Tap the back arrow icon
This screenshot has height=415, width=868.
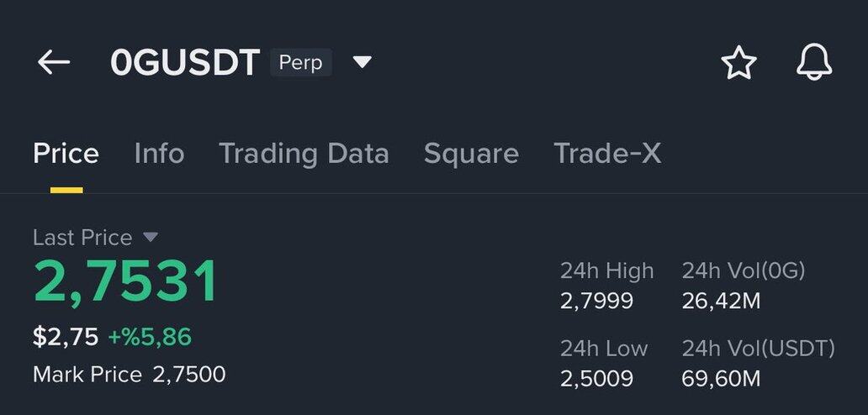point(54,62)
